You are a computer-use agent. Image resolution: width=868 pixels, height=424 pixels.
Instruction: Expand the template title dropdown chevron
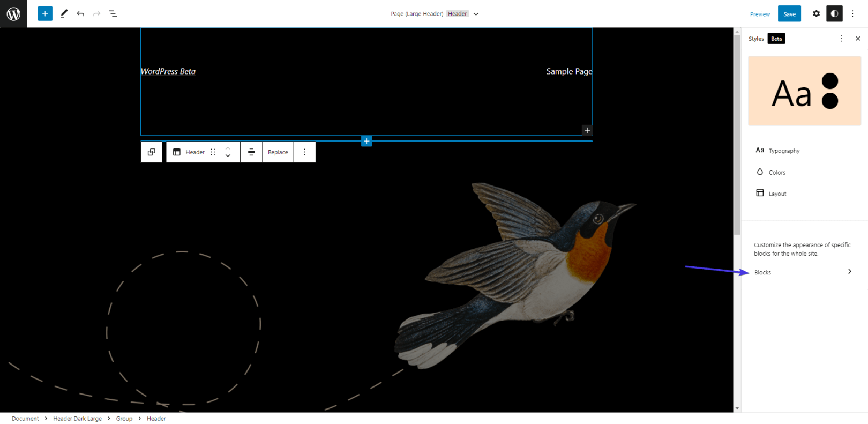click(476, 14)
